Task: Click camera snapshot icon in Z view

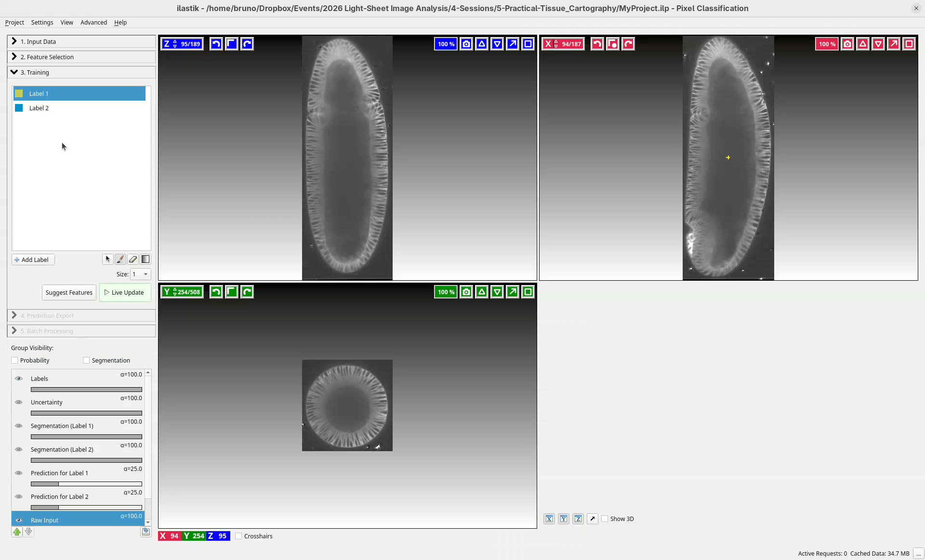Action: tap(466, 44)
